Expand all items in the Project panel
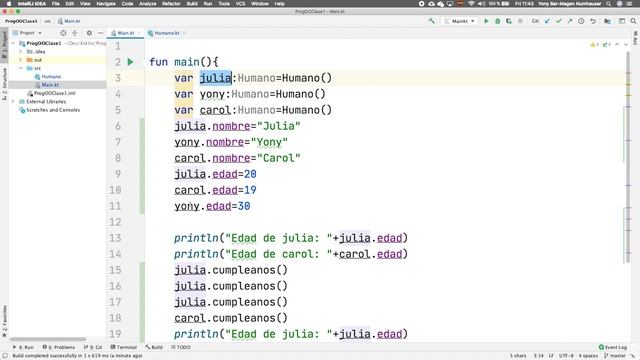This screenshot has width=640, height=360. click(75, 33)
